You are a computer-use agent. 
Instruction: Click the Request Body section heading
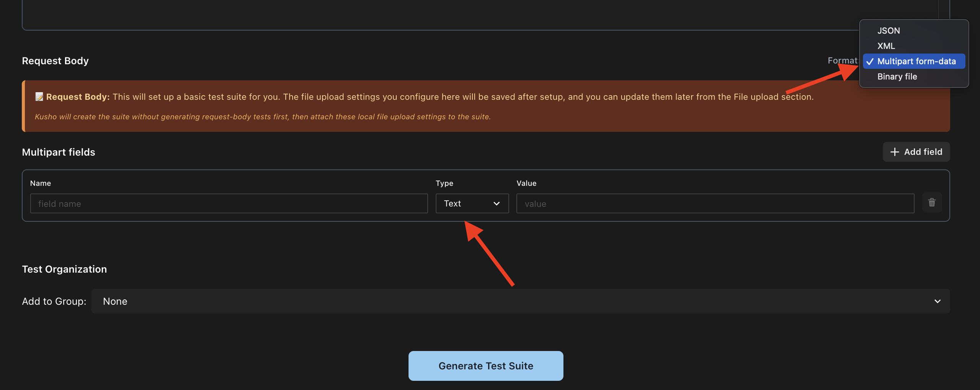tap(55, 61)
